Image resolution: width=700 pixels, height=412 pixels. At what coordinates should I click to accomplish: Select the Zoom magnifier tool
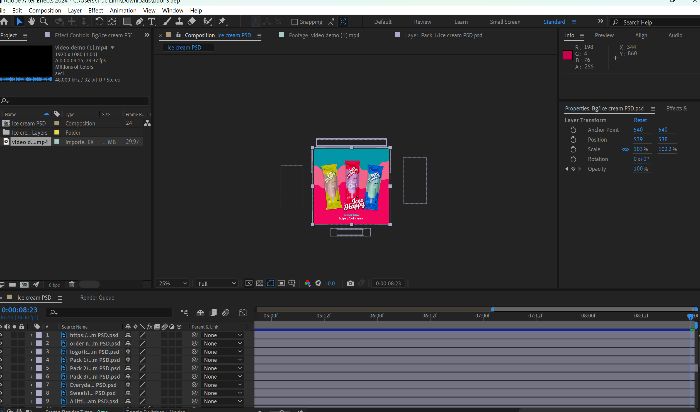click(x=44, y=21)
